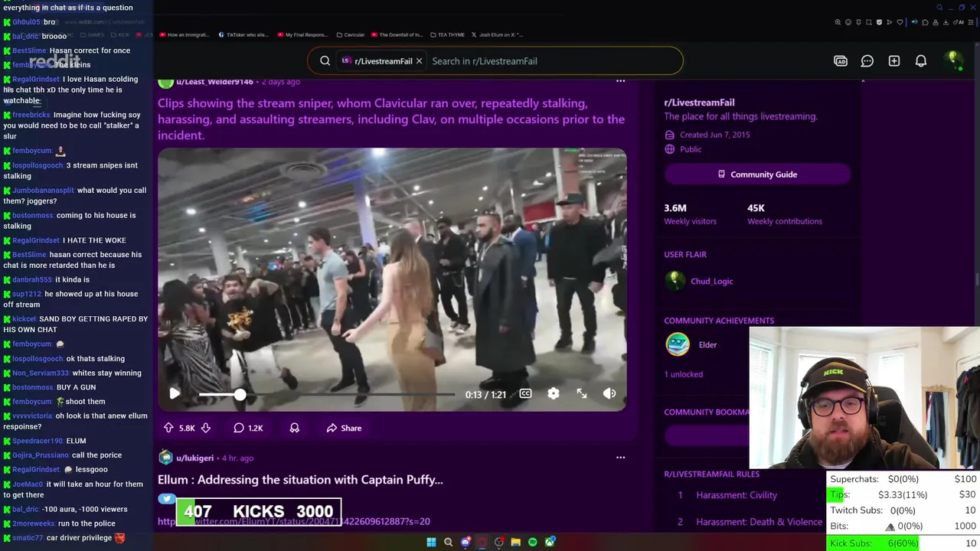
Task: Click the Elder achievement badge
Action: pos(678,344)
